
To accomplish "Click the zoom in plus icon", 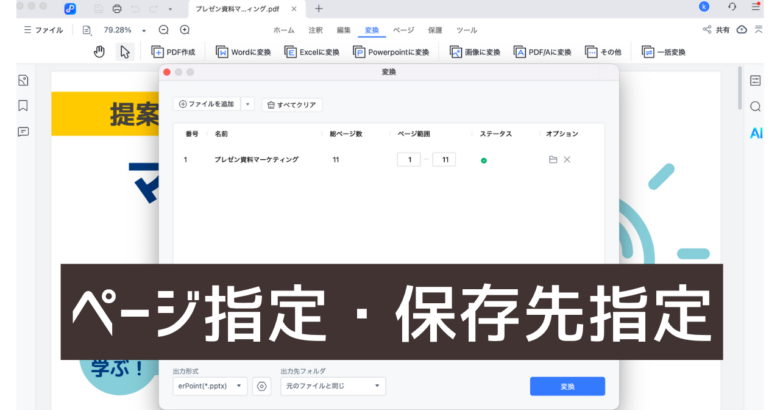I will pyautogui.click(x=185, y=30).
